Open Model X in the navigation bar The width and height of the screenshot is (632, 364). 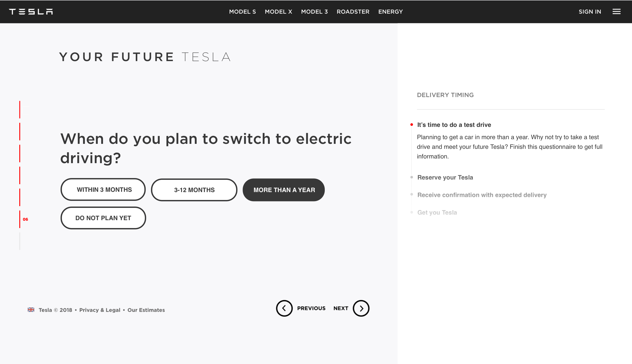(278, 12)
